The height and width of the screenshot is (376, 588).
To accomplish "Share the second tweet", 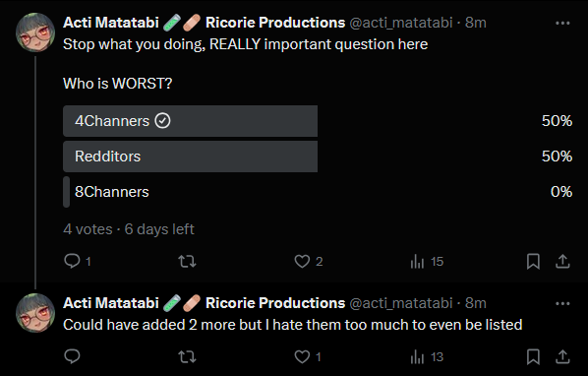I will pyautogui.click(x=562, y=356).
